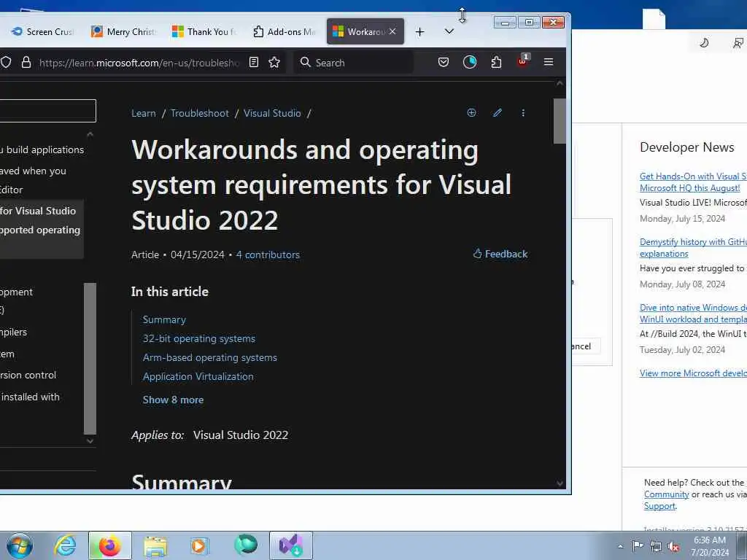Image resolution: width=747 pixels, height=560 pixels.
Task: Click the Visual Studio breadcrumb link
Action: (272, 113)
